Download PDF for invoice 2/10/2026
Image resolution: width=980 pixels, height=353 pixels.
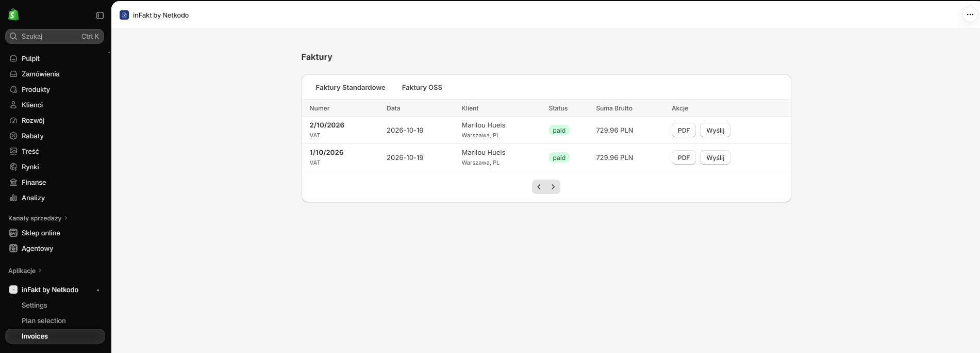click(x=684, y=130)
